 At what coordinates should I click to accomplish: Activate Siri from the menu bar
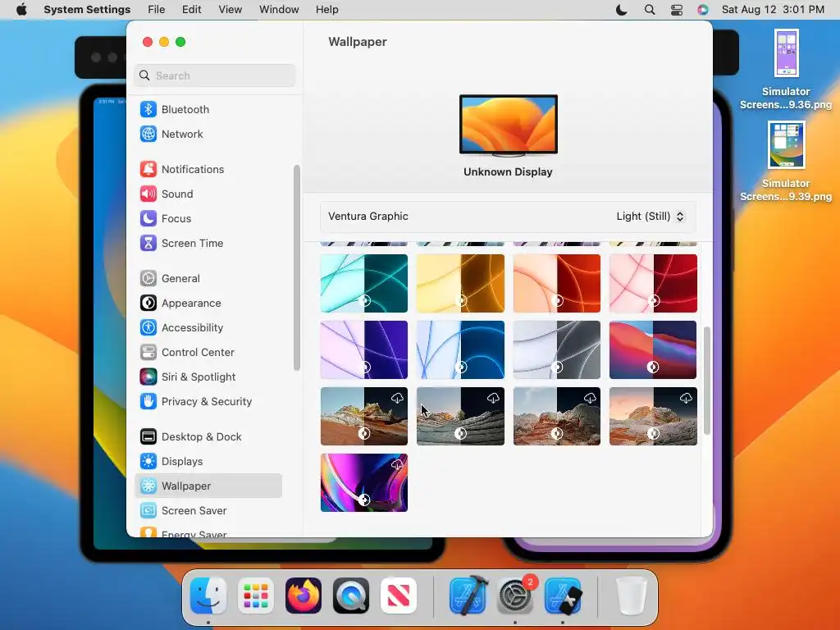[703, 10]
